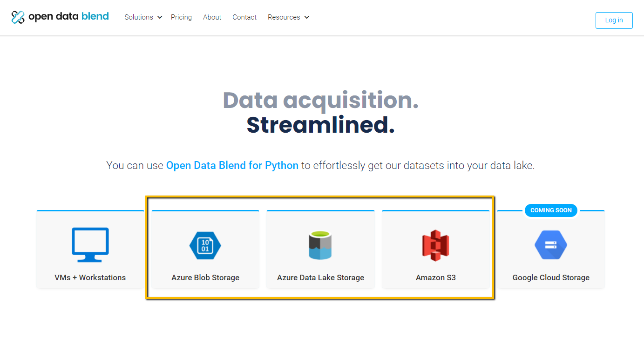Select the Azure Data Lake Storage icon
644x338 pixels.
tap(320, 245)
